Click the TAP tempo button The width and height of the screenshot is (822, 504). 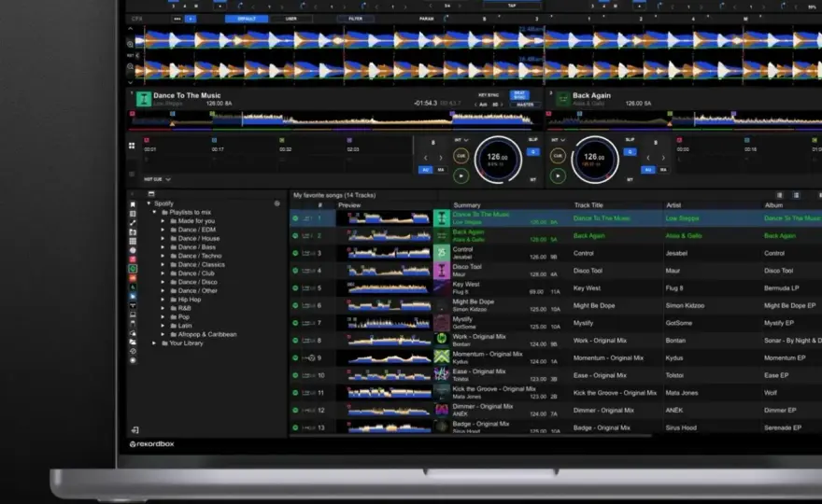tap(512, 6)
